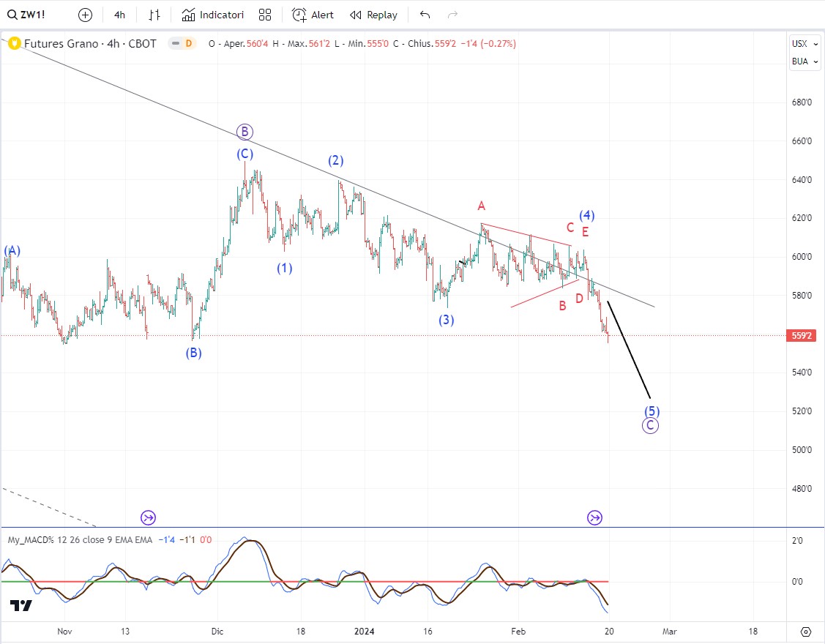Create an Alert from the toolbar
This screenshot has width=825, height=644.
[313, 15]
